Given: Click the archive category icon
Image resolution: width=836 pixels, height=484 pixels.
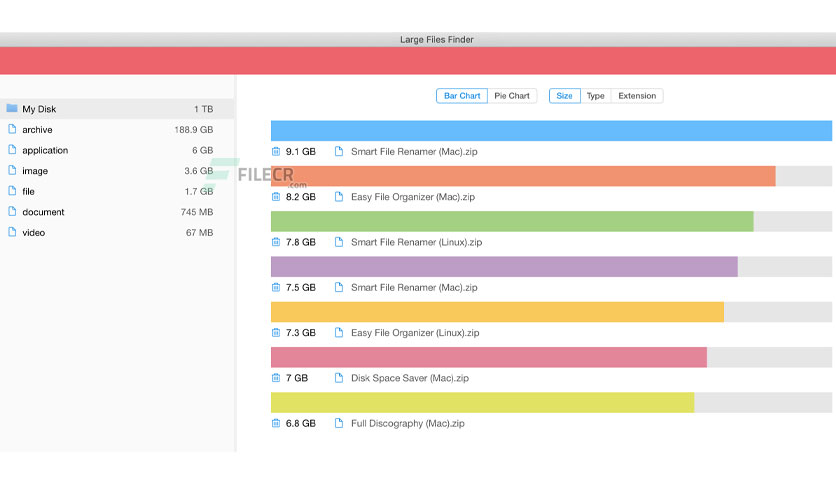Looking at the screenshot, I should pyautogui.click(x=12, y=129).
